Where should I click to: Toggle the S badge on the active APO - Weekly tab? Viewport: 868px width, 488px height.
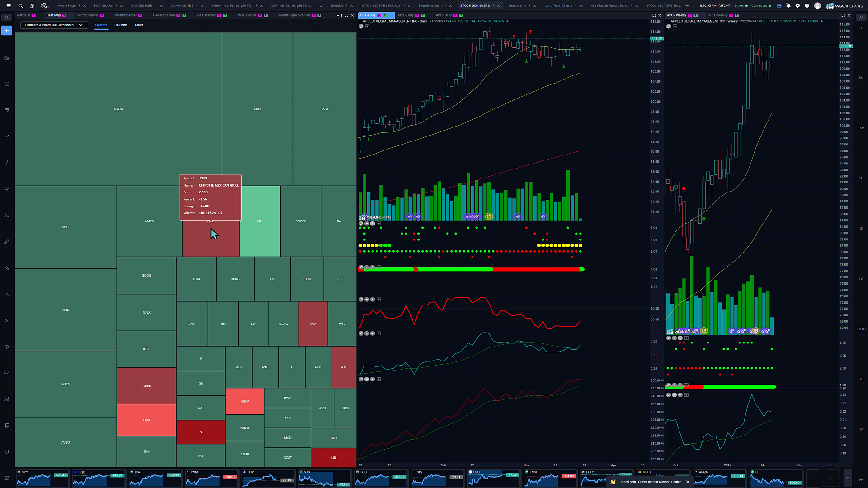pos(689,15)
